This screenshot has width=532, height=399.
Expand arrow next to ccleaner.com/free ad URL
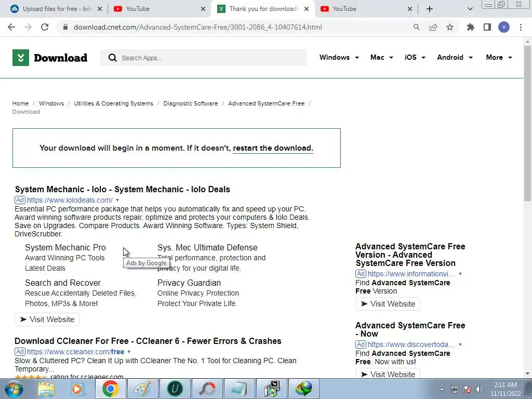coord(129,352)
